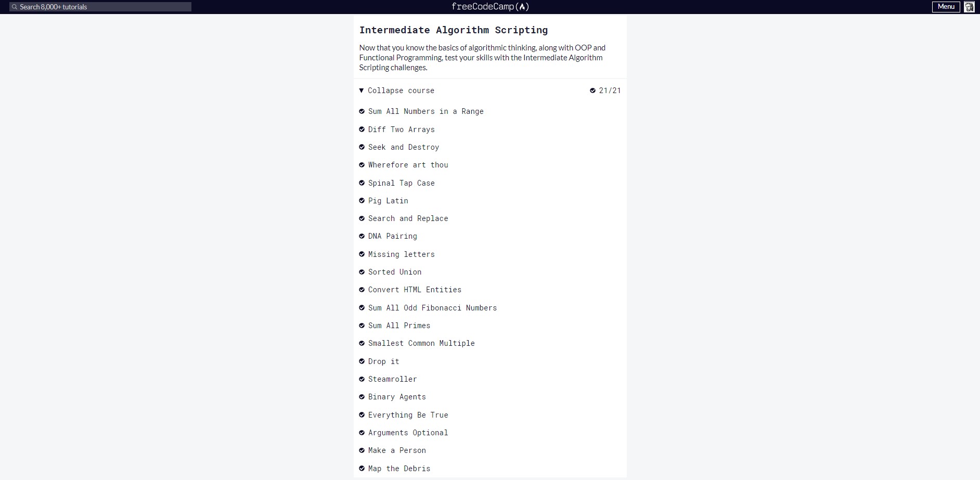Collapse the course using the triangle arrow
This screenshot has height=480, width=980.
pyautogui.click(x=362, y=90)
